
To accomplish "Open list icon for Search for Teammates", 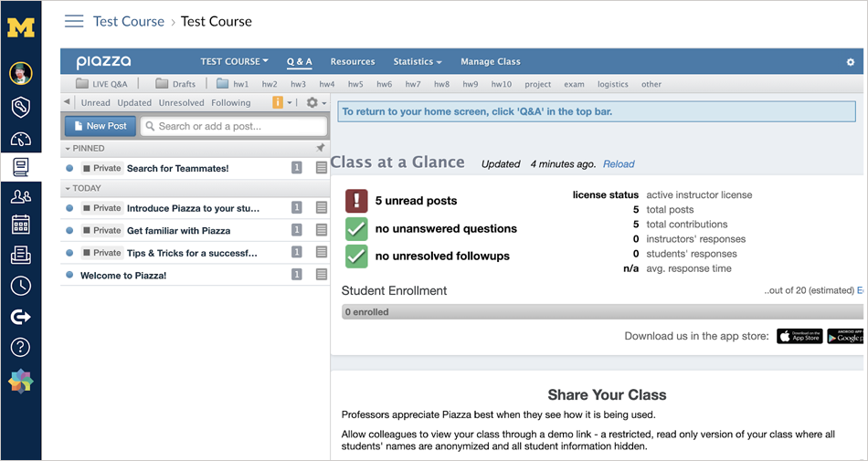I will point(321,168).
